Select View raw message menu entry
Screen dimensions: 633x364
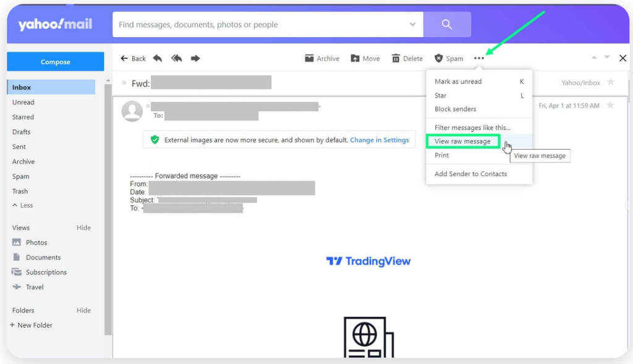(462, 142)
